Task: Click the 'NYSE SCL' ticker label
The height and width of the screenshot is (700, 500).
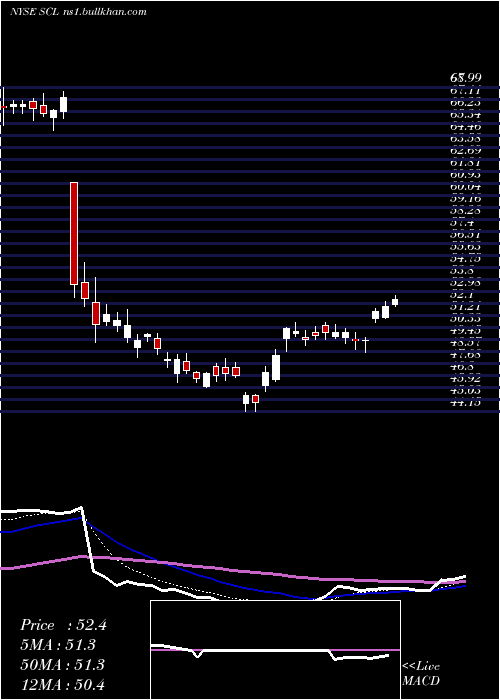Action: (x=34, y=12)
